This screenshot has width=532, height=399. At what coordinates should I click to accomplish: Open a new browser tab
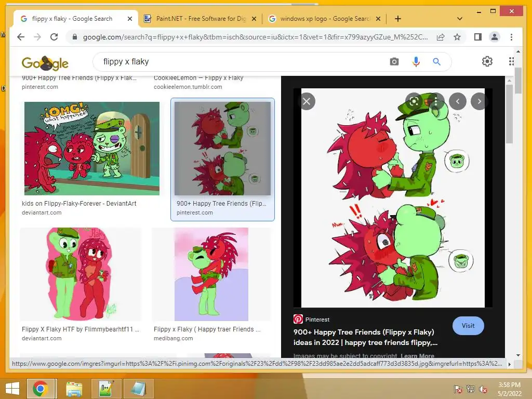point(398,19)
